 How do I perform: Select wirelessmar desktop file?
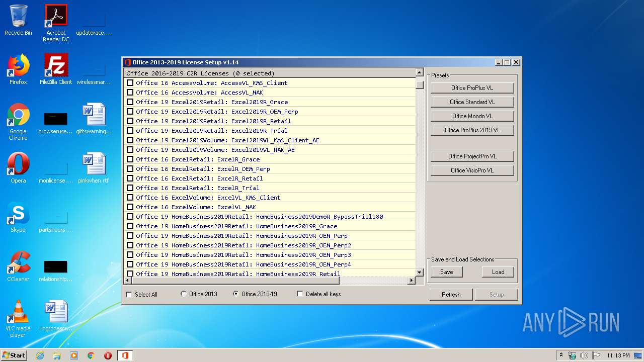(94, 72)
